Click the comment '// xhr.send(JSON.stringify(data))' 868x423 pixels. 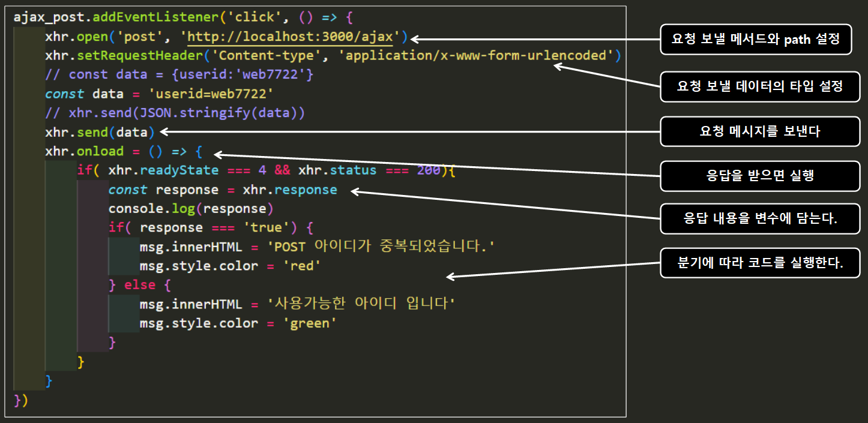175,113
